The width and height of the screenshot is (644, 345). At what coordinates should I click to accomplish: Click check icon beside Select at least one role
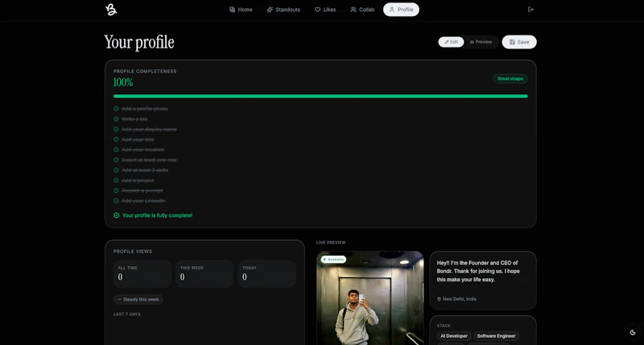[x=116, y=160]
